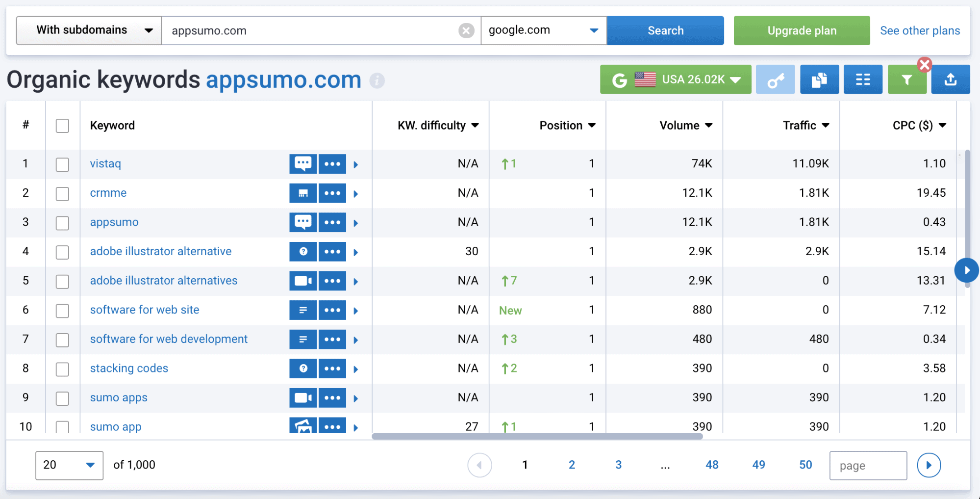This screenshot has height=499, width=980.
Task: Click the round blue scroll-right arrow button
Action: point(966,270)
